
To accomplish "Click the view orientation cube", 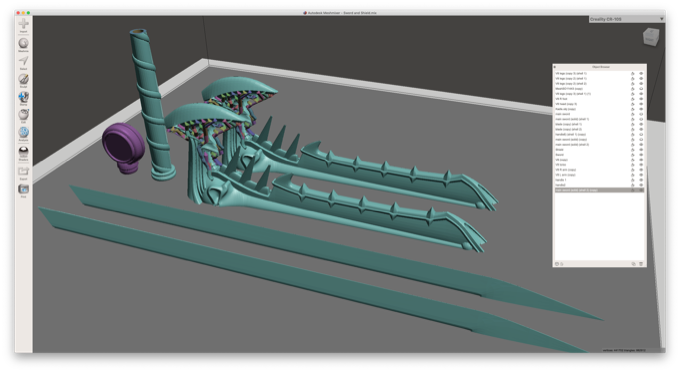I will pos(650,37).
